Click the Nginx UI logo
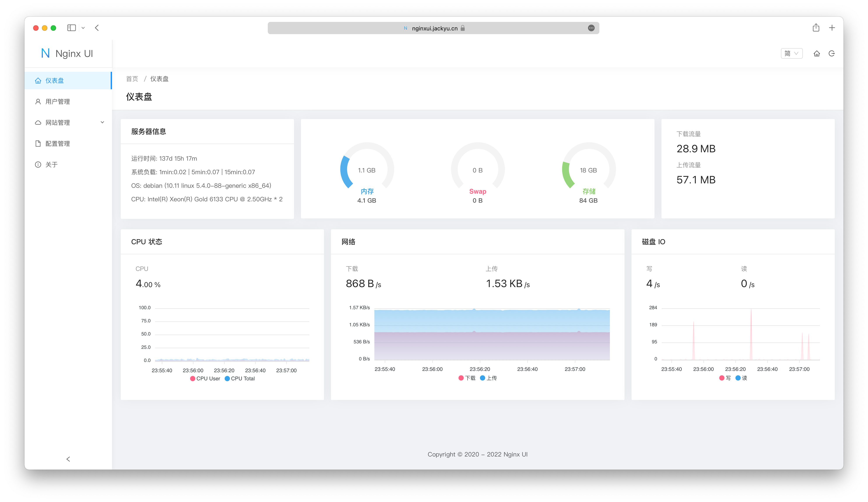This screenshot has width=868, height=502. tap(67, 53)
